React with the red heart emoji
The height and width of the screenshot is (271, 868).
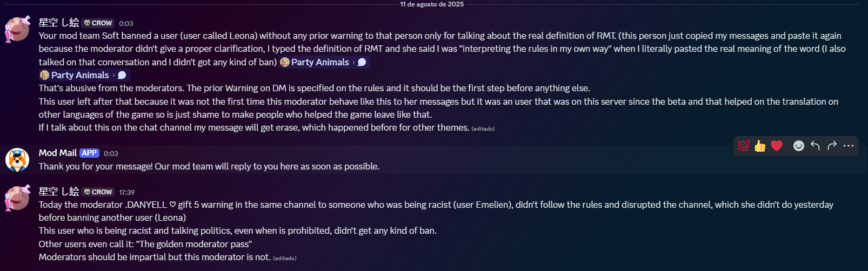click(x=777, y=146)
